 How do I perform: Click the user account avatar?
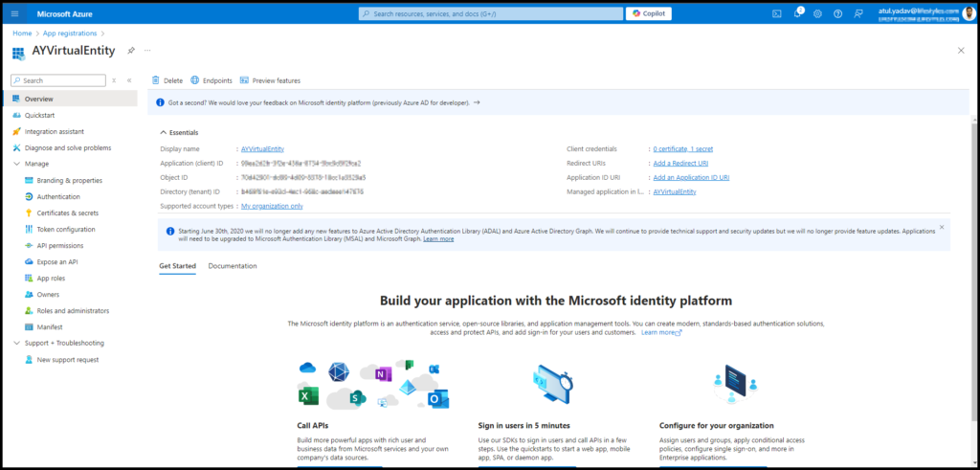click(969, 13)
